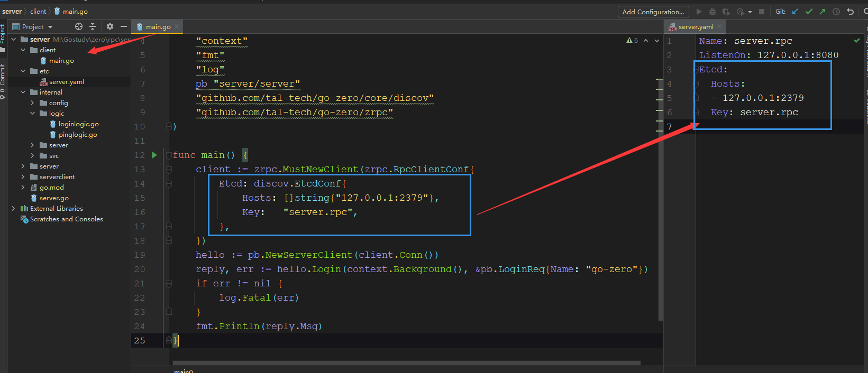Expand the svc folder

coord(33,155)
